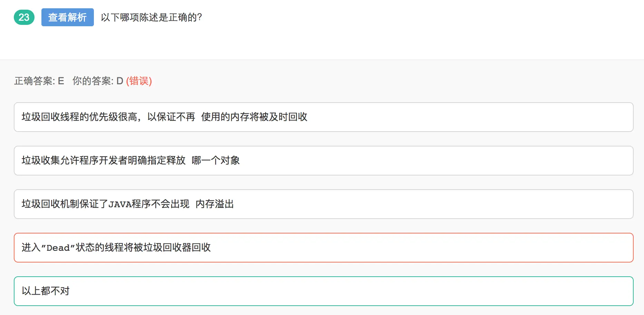Select the option 垃圾回收机制保证了JAVA程序不会出现内存溢出
Viewport: 644px width, 315px height.
[x=324, y=204]
